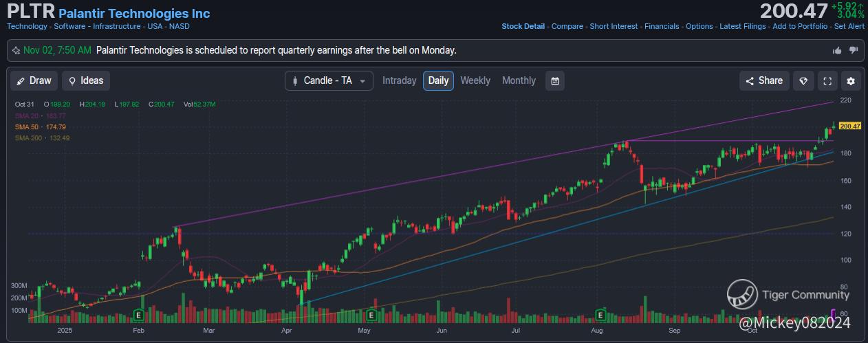Screen dimensions: 868x343
Task: Open chart settings gear
Action: 851,80
